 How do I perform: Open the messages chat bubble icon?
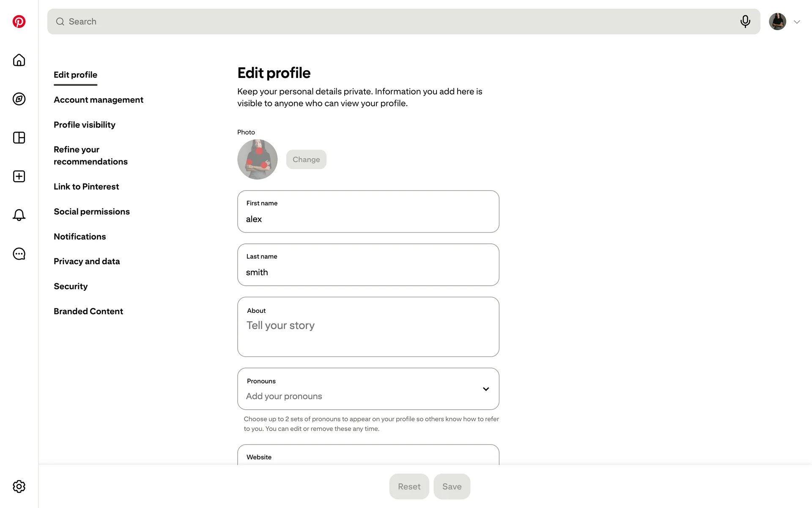pos(19,254)
